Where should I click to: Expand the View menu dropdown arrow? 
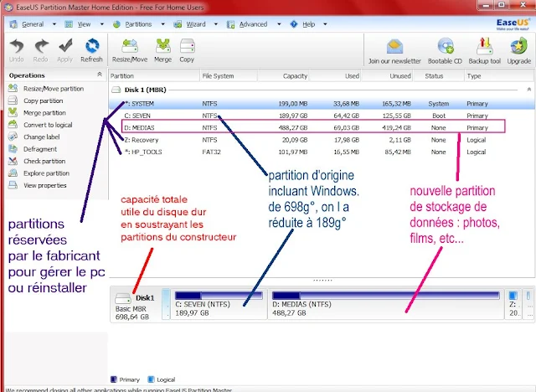click(101, 24)
